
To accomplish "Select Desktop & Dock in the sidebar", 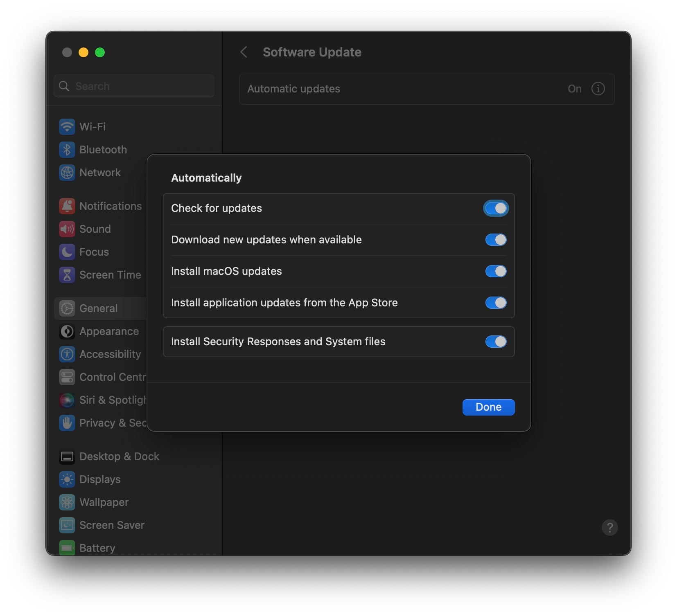I will (119, 456).
